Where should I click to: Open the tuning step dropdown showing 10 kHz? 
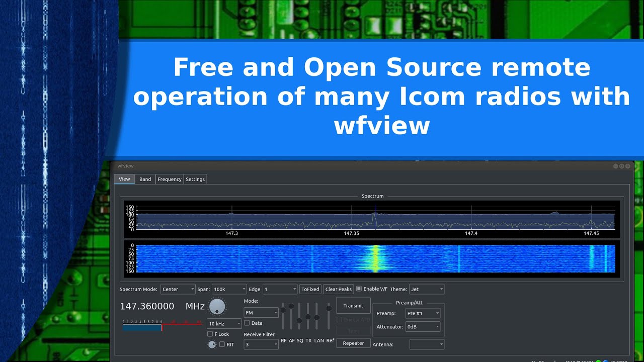(224, 324)
